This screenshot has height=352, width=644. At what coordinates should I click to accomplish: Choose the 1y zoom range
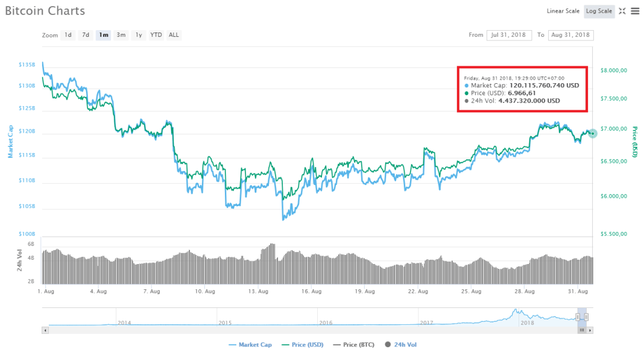point(139,35)
